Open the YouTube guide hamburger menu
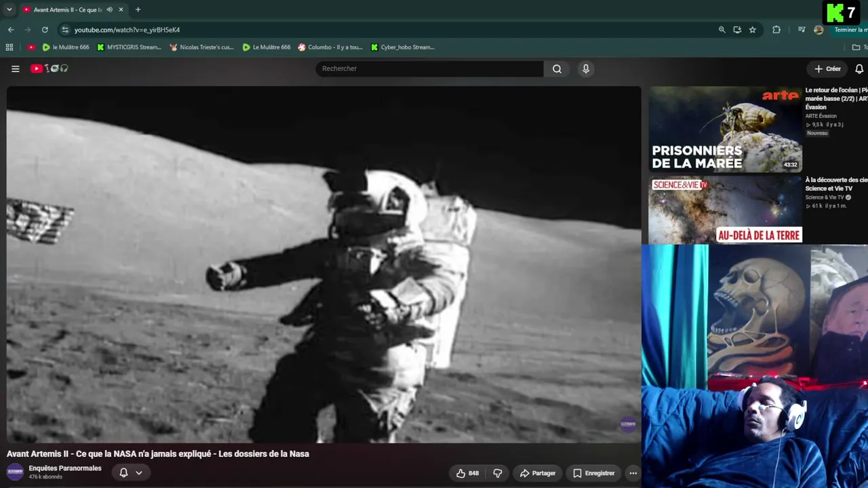 point(15,68)
